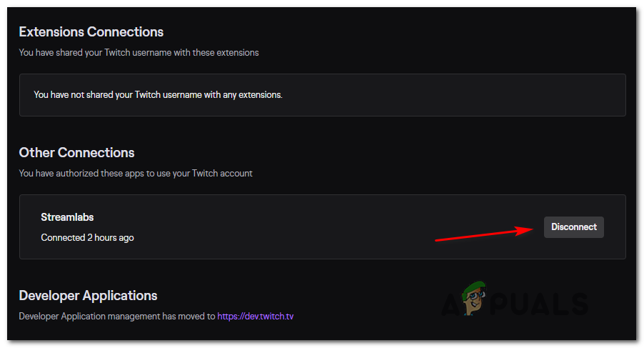Click the word "Other" in the connections heading
The height and width of the screenshot is (348, 644).
[x=36, y=153]
